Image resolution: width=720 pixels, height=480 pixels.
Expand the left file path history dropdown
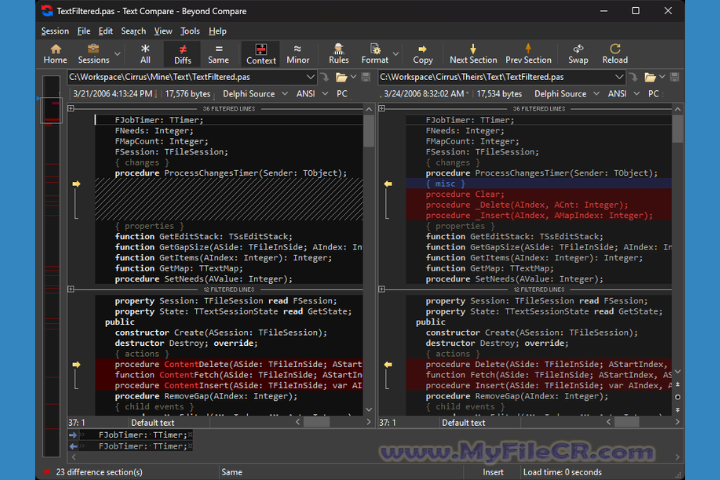(310, 77)
